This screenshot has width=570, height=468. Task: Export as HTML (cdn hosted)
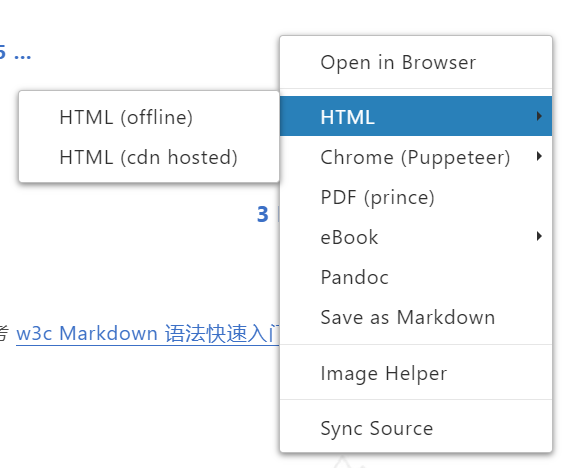(149, 157)
